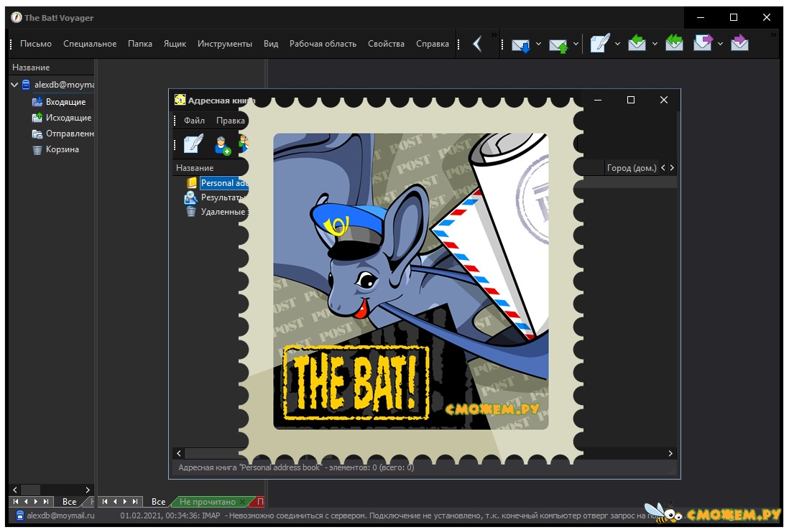Click left arrow of Address book horizontal scrollbar

pos(179,453)
